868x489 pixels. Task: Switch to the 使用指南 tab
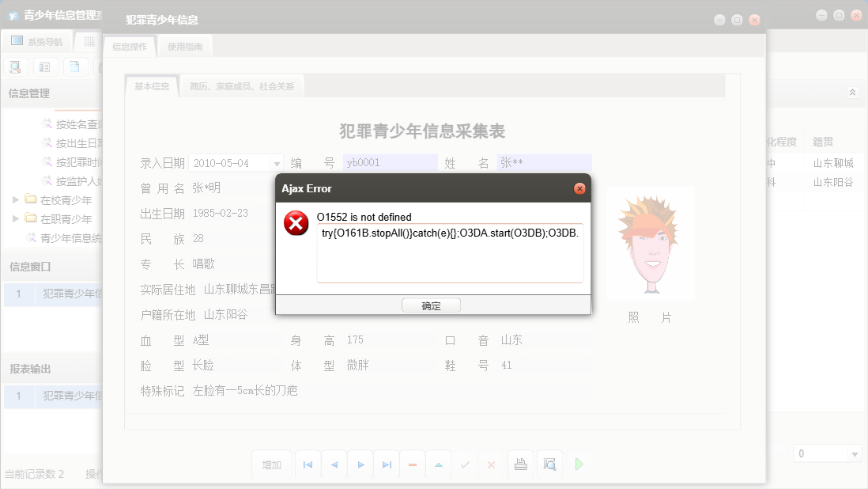point(186,46)
